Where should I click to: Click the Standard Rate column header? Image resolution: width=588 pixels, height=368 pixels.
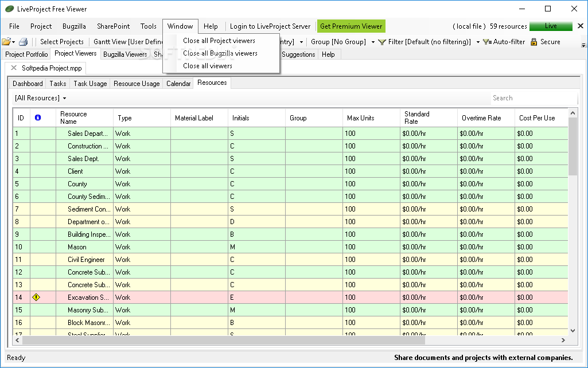point(429,118)
